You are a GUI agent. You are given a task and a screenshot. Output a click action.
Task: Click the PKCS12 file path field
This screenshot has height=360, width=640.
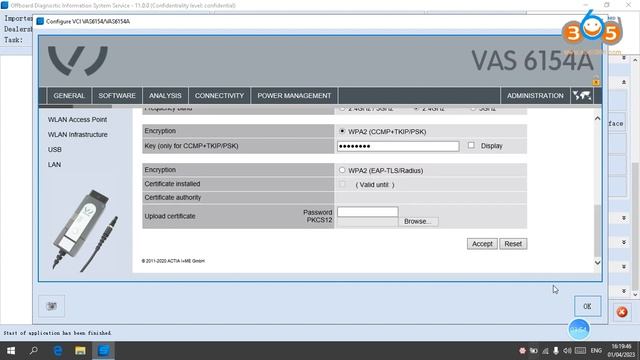(367, 222)
